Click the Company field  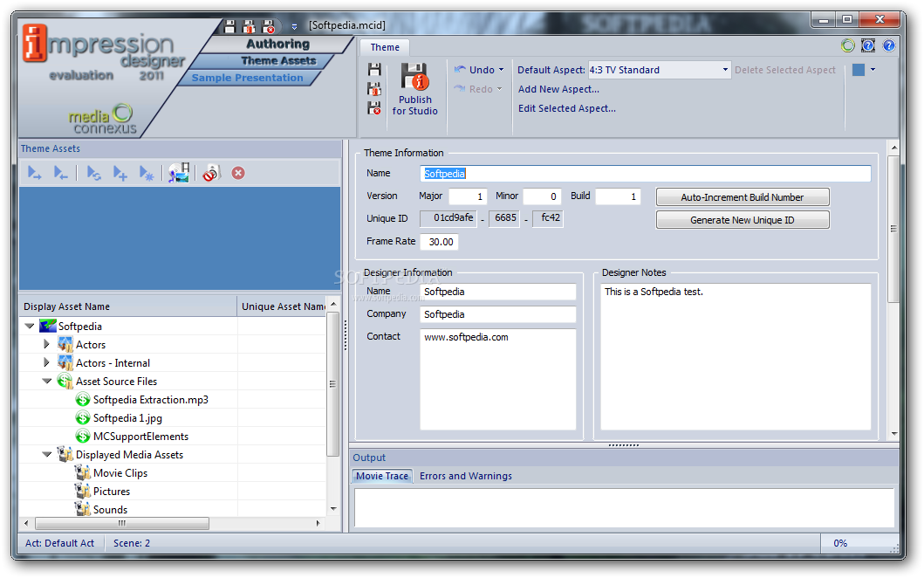click(x=498, y=314)
